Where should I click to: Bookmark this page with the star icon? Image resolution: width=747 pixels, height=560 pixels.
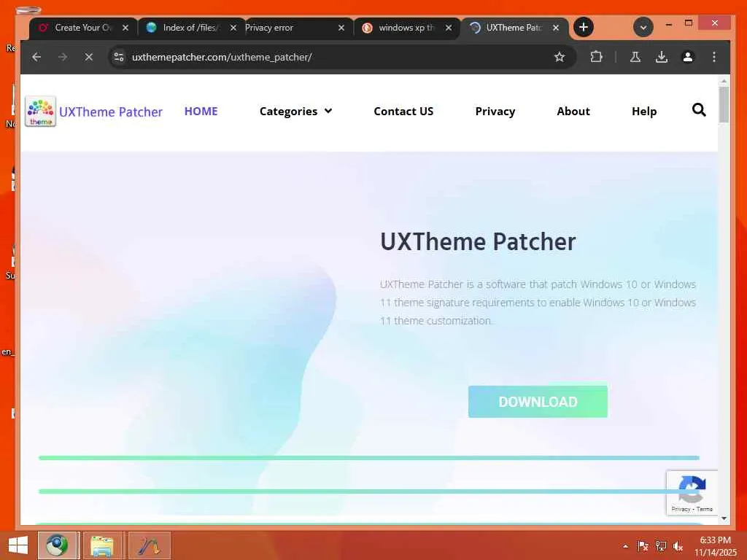tap(560, 57)
